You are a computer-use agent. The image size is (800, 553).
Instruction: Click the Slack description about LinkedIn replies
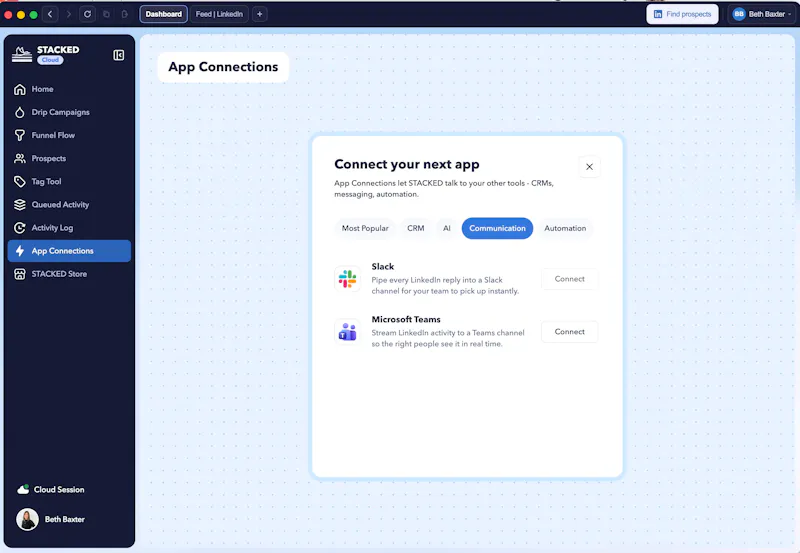pyautogui.click(x=445, y=286)
